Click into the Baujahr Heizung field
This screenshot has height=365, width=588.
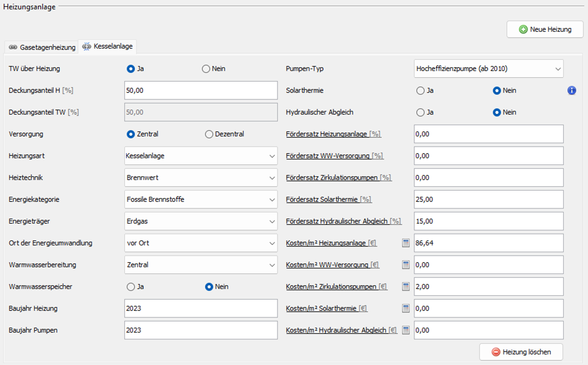pyautogui.click(x=201, y=308)
